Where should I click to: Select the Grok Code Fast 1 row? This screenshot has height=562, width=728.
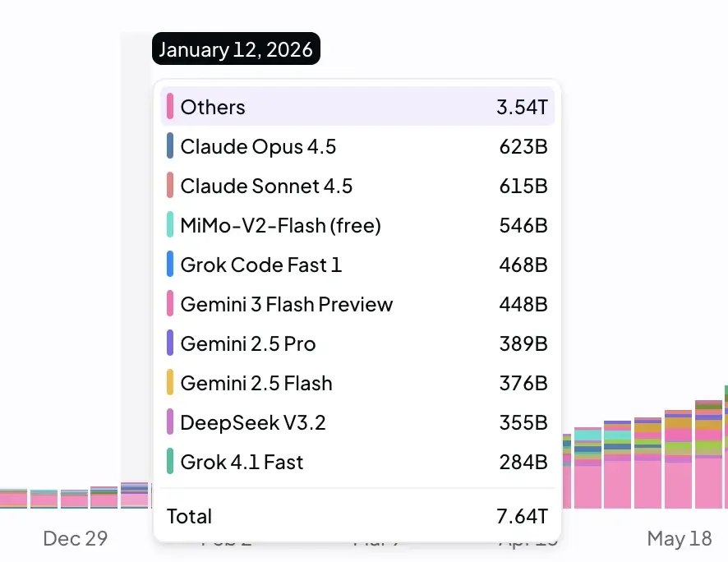357,264
